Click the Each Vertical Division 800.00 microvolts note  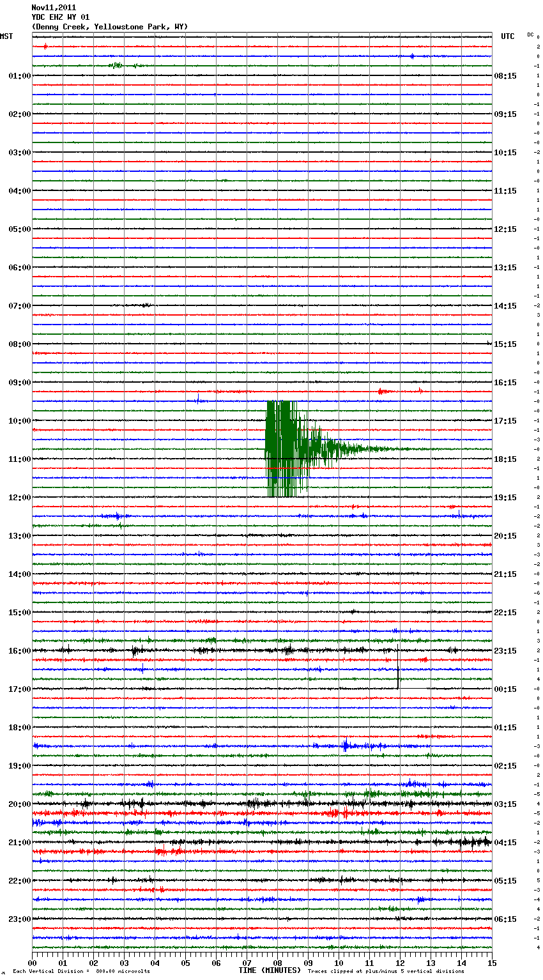81,972
